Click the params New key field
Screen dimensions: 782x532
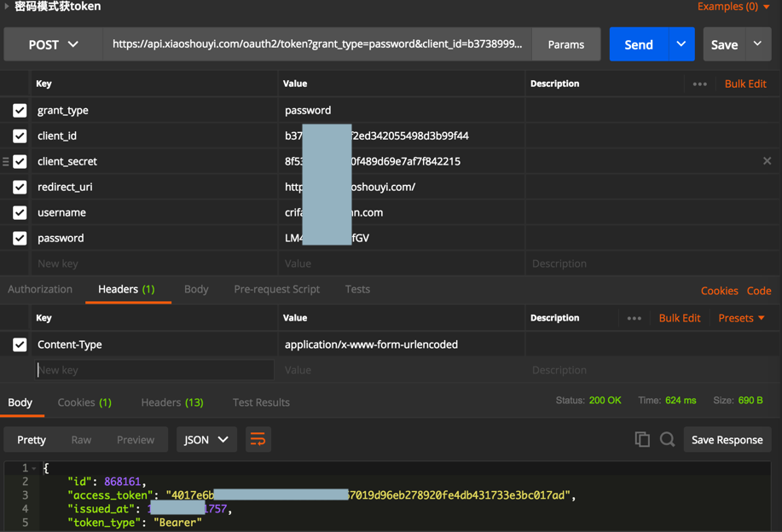click(x=154, y=263)
